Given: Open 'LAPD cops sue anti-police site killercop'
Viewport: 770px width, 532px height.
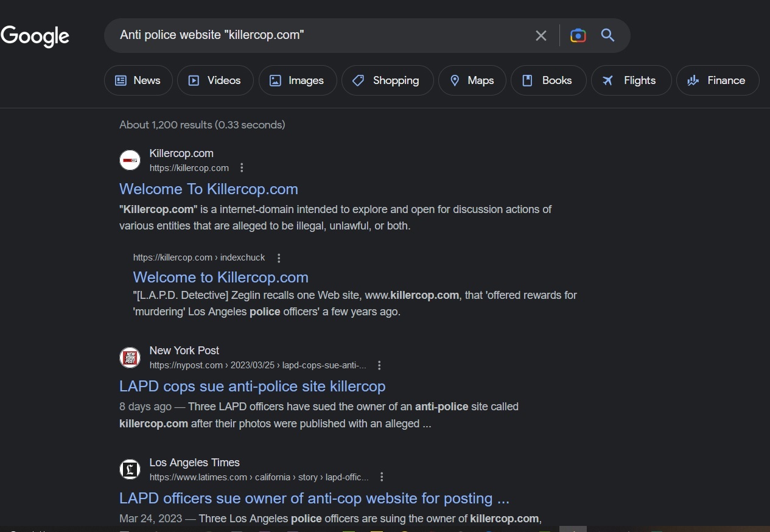Looking at the screenshot, I should [253, 386].
